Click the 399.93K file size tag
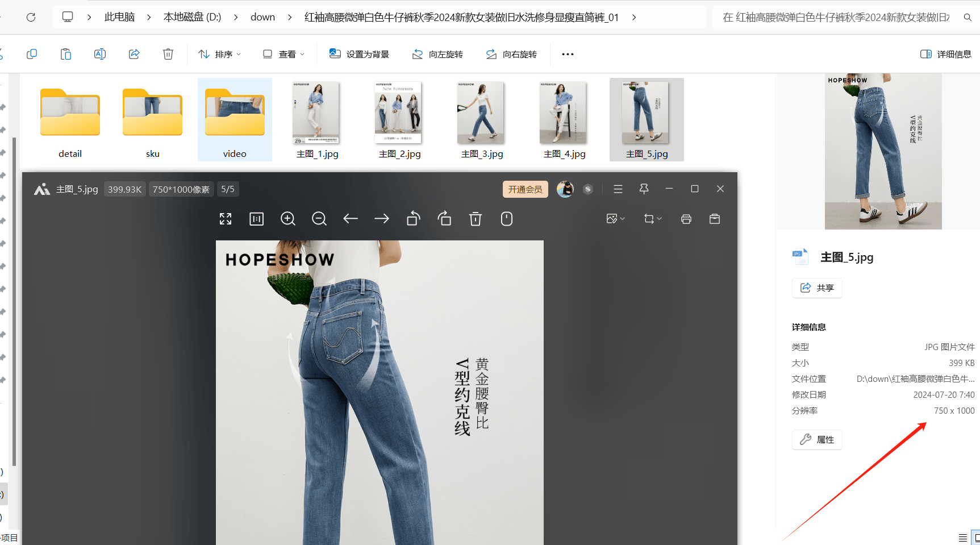 [x=124, y=189]
